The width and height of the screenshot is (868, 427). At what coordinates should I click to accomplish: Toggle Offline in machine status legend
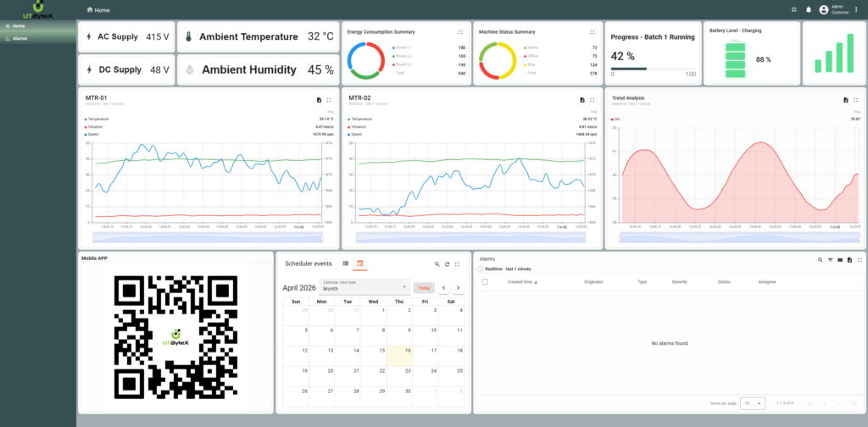tap(531, 57)
